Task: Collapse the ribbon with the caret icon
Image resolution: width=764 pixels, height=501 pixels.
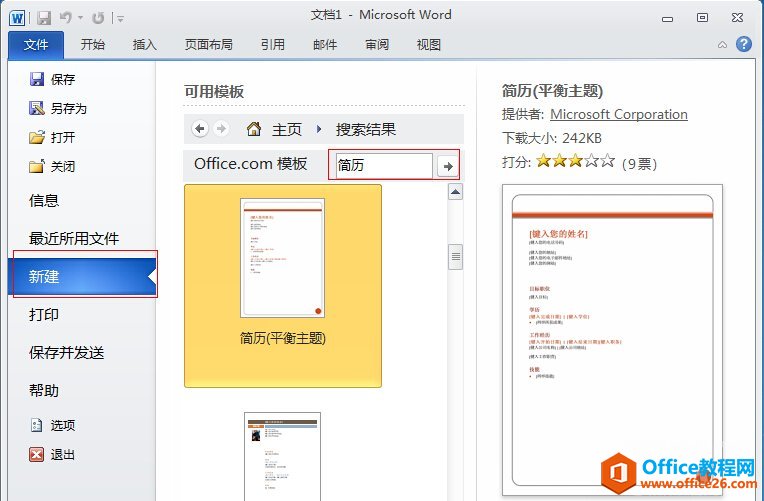Action: [x=723, y=45]
